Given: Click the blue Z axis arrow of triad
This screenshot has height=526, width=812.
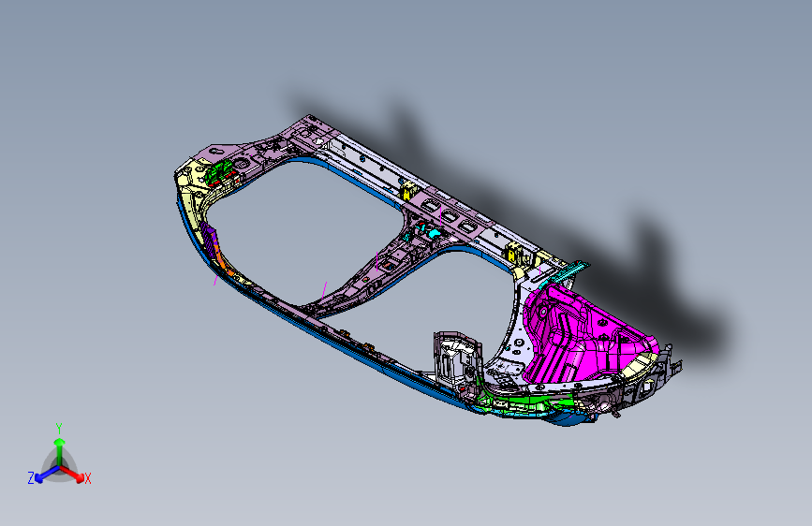Looking at the screenshot, I should 45,475.
